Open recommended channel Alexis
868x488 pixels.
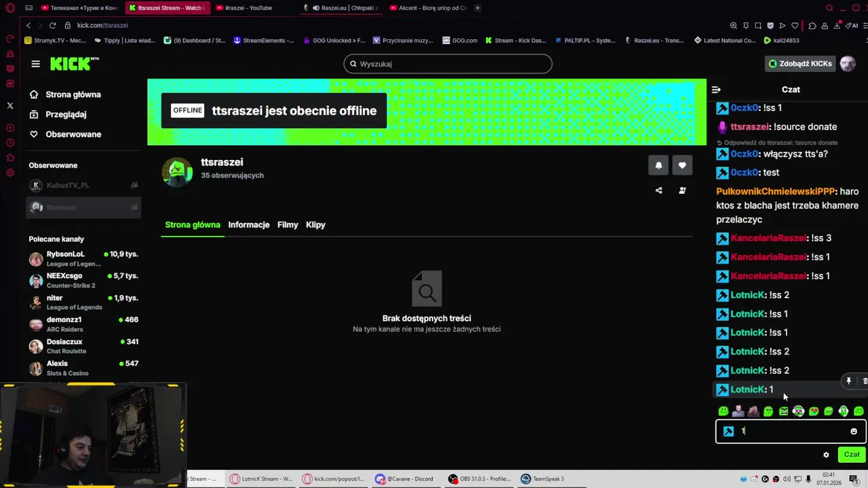coord(83,368)
